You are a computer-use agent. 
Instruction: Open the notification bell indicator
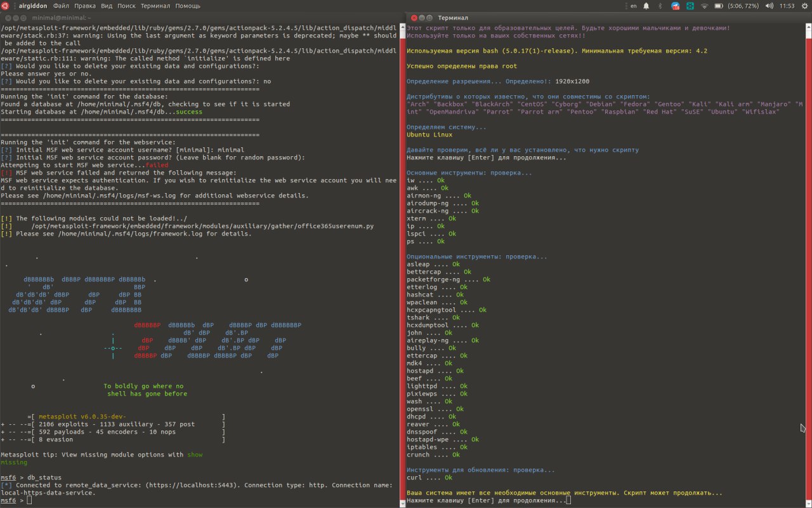[x=646, y=6]
